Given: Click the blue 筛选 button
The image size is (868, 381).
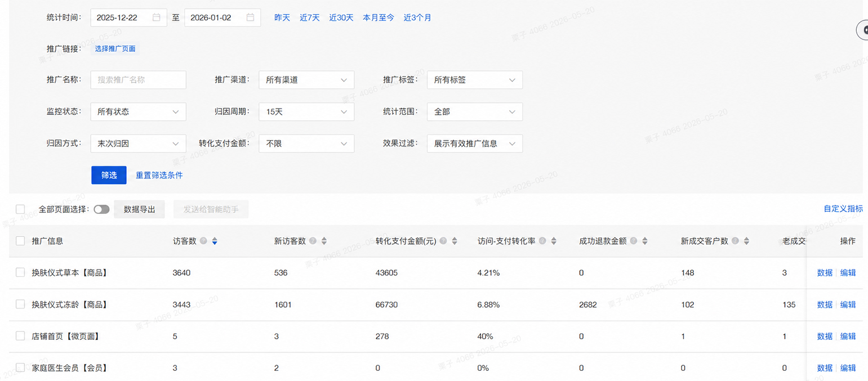Looking at the screenshot, I should coord(109,175).
